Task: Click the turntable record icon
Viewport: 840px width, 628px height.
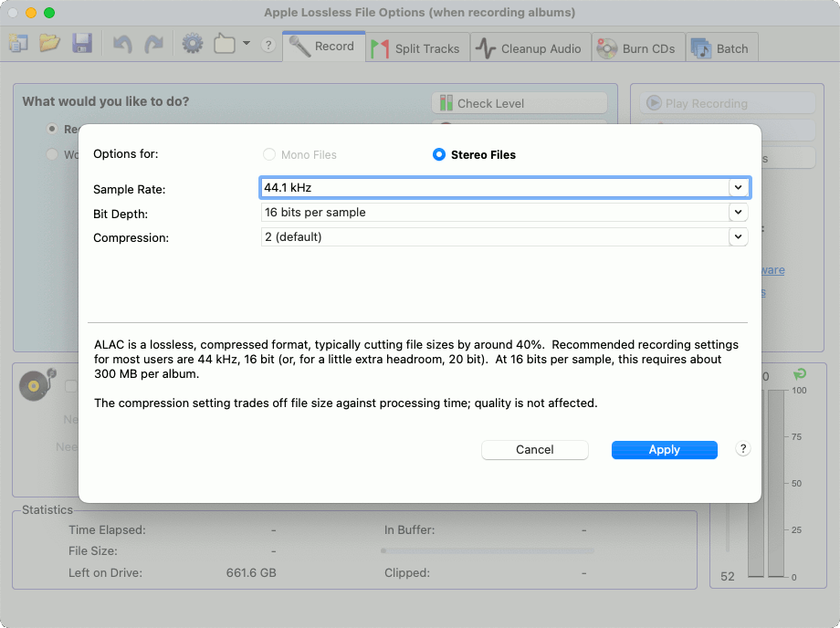Action: pyautogui.click(x=37, y=384)
